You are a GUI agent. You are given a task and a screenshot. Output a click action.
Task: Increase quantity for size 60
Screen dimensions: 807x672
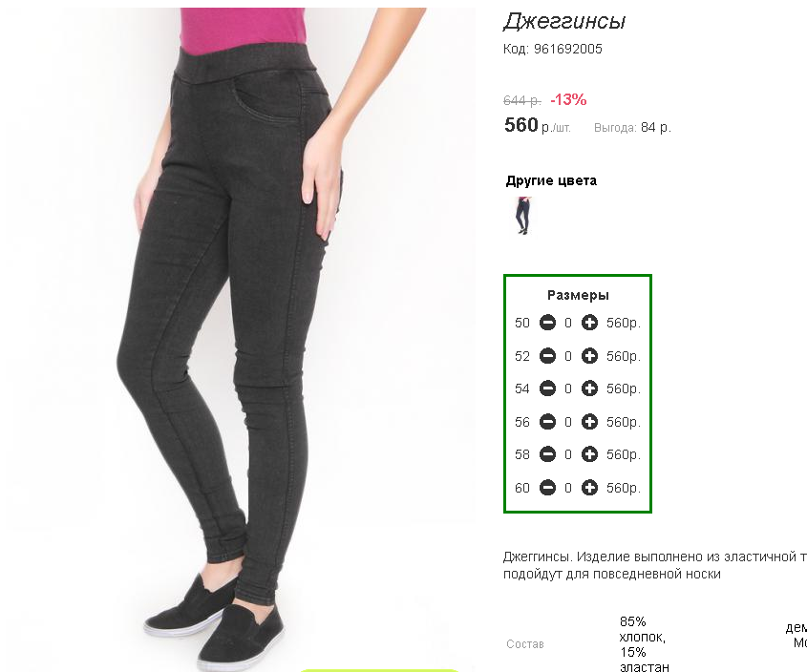point(589,487)
